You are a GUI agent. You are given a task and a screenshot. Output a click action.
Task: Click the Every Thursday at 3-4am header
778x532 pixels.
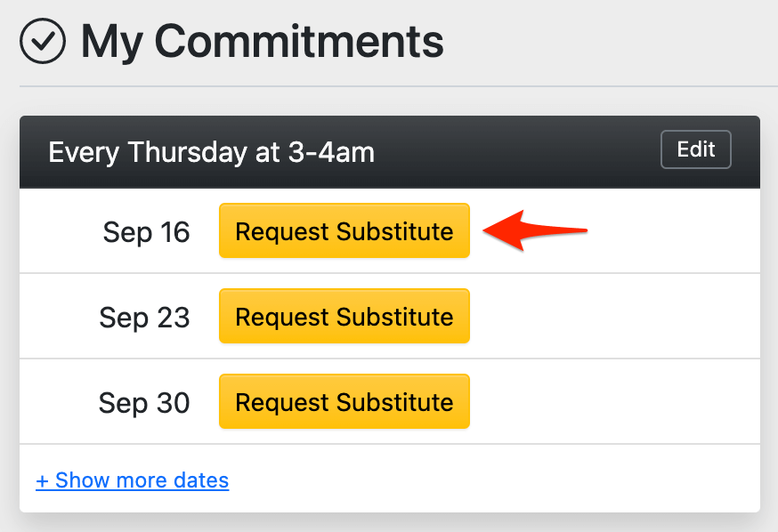(211, 152)
